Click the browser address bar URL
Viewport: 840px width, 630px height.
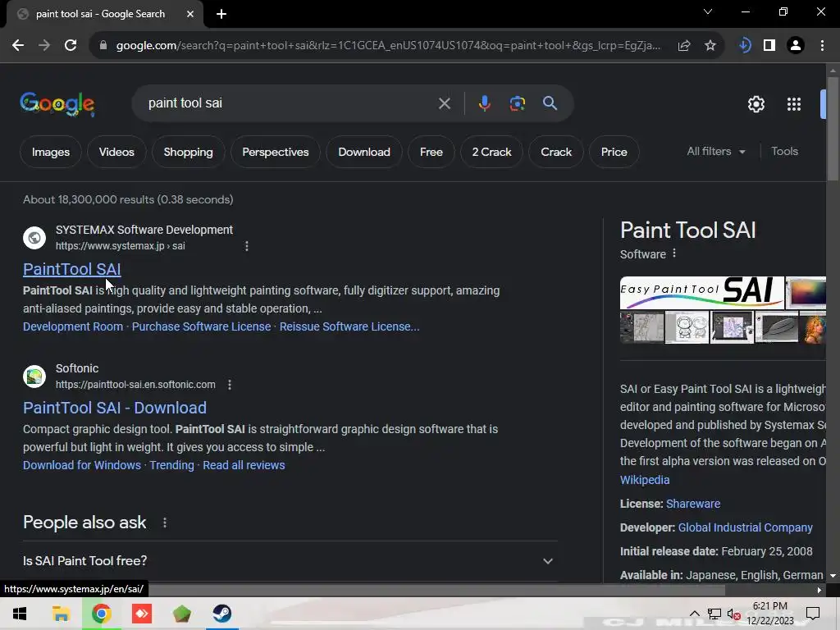(388, 46)
